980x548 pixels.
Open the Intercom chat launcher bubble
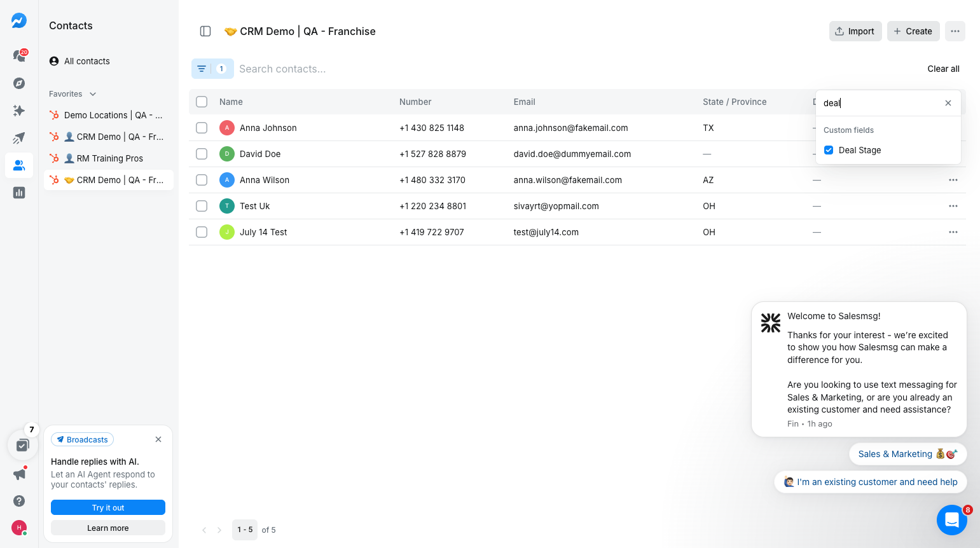pos(952,520)
